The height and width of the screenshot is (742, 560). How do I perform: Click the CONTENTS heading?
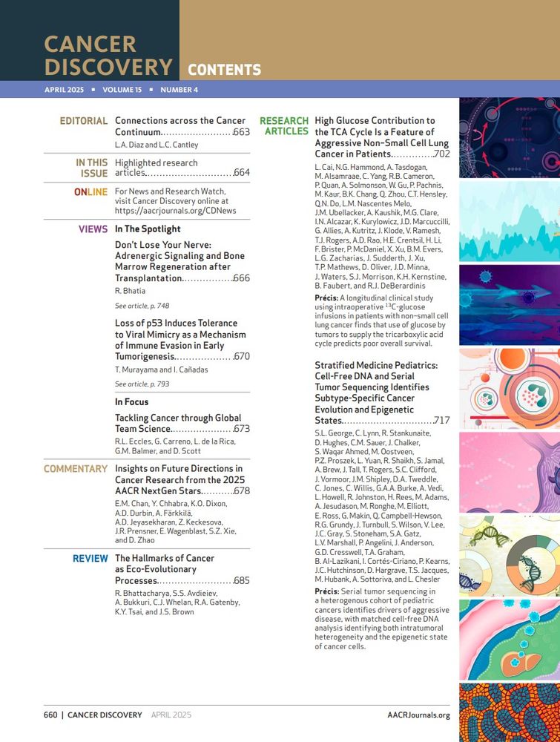pyautogui.click(x=224, y=70)
